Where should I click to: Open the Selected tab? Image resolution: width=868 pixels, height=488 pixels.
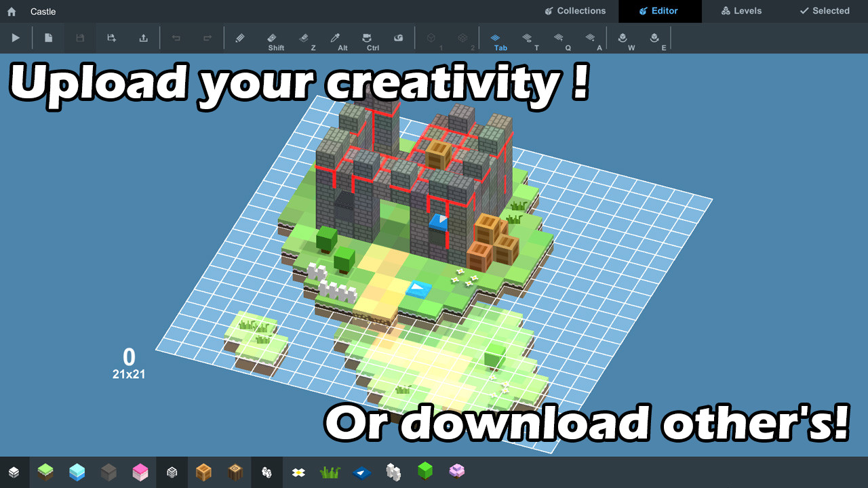825,11
